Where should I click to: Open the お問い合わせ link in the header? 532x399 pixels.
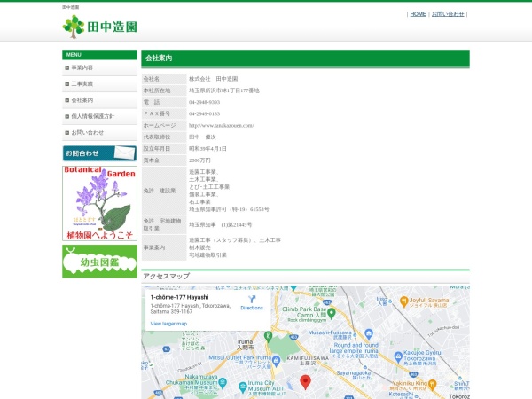[448, 14]
